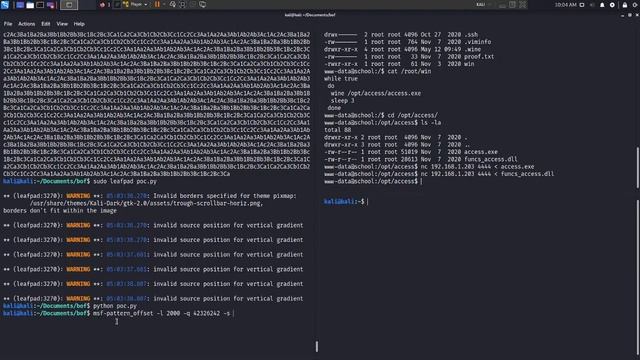Click the 'sudo leafpad poc.py' command text
Image resolution: width=640 pixels, height=360 pixels.
click(x=125, y=181)
